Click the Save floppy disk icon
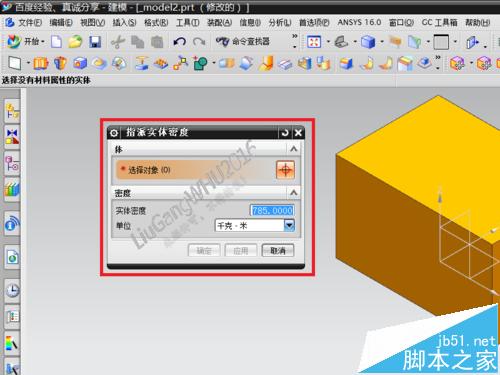This screenshot has height=375, width=500. (95, 42)
